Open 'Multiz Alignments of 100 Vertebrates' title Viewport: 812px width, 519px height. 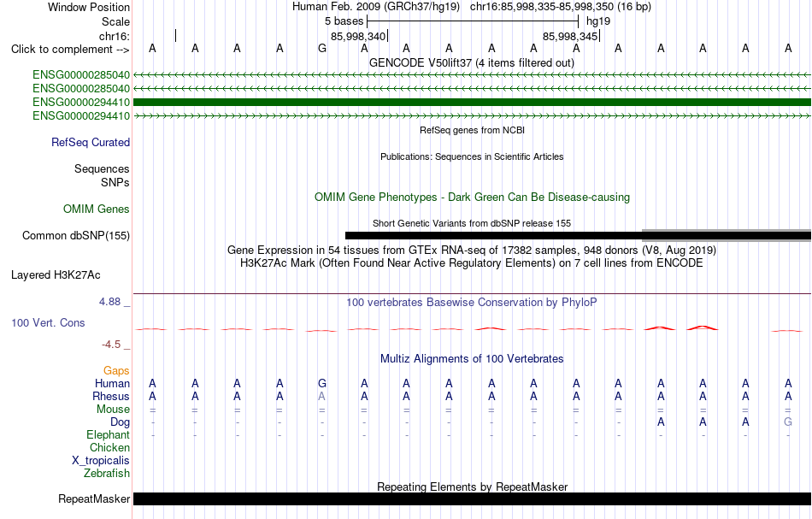(x=472, y=359)
